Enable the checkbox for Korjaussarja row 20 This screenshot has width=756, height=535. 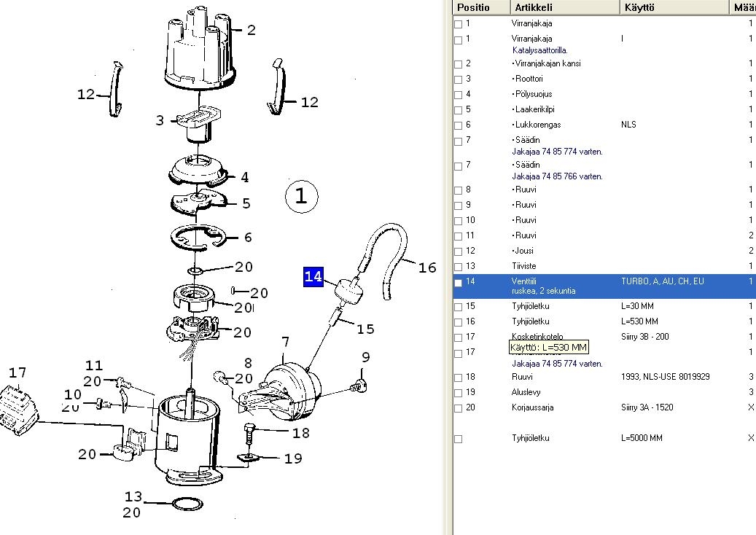[x=458, y=408]
